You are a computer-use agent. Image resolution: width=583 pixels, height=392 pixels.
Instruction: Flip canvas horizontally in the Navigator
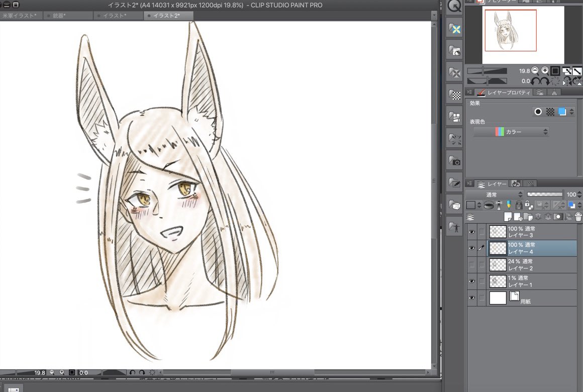567,81
